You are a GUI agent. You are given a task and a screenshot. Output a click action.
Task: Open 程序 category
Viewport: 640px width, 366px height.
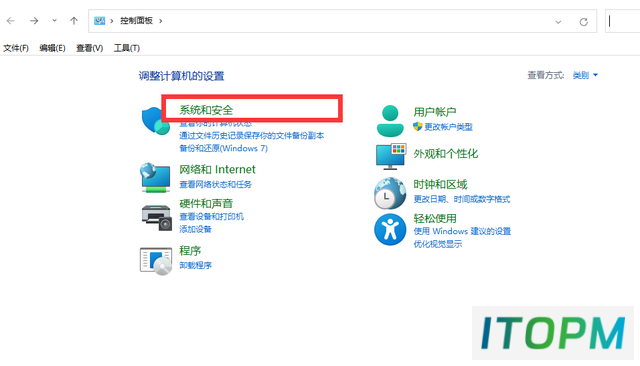190,251
